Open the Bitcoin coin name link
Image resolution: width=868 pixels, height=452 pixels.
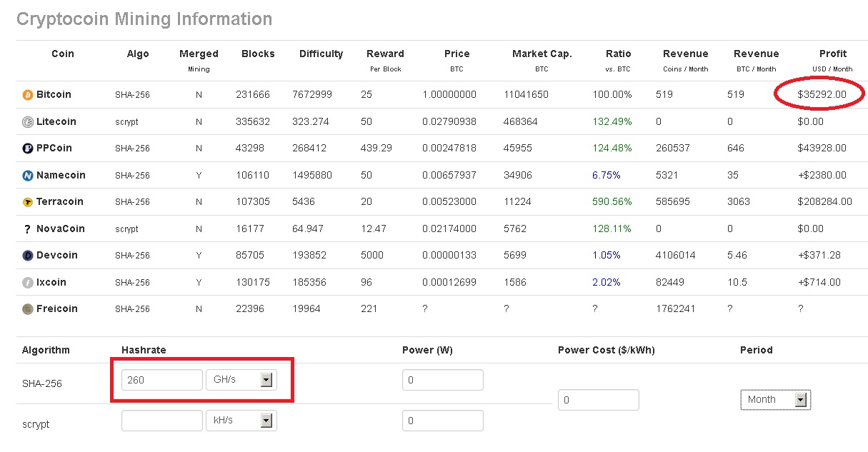54,94
